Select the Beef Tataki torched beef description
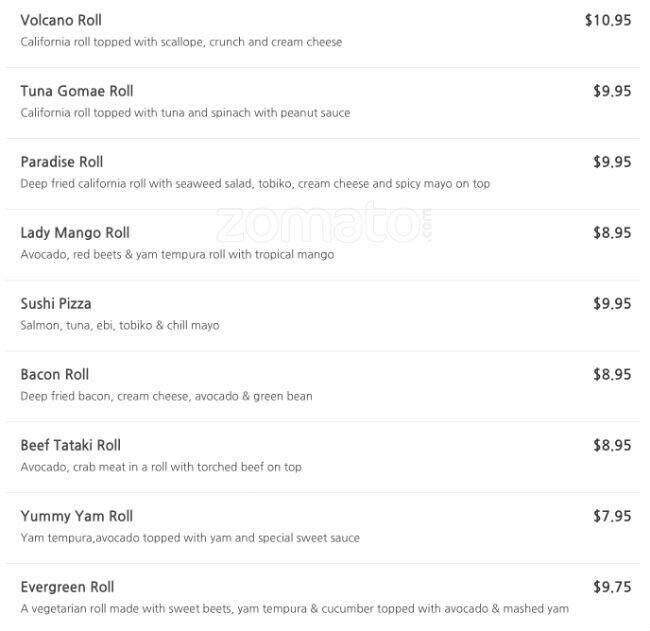The height and width of the screenshot is (631, 650). (x=161, y=467)
